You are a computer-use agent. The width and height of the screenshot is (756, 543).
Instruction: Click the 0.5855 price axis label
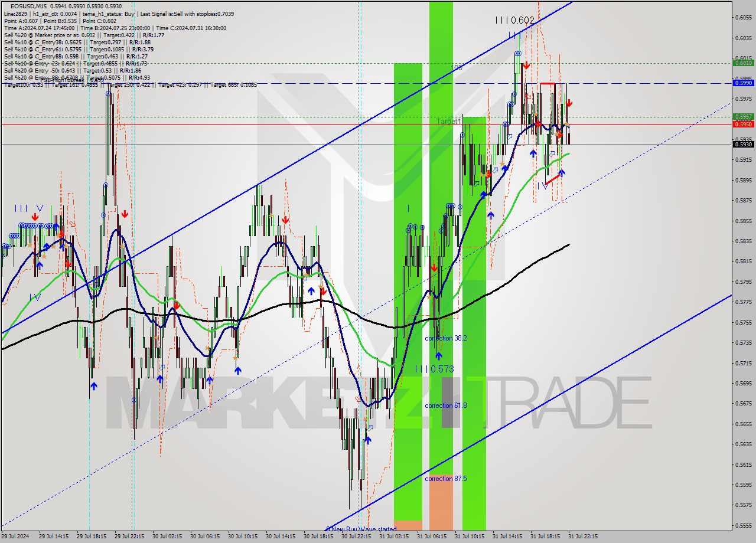(x=743, y=221)
